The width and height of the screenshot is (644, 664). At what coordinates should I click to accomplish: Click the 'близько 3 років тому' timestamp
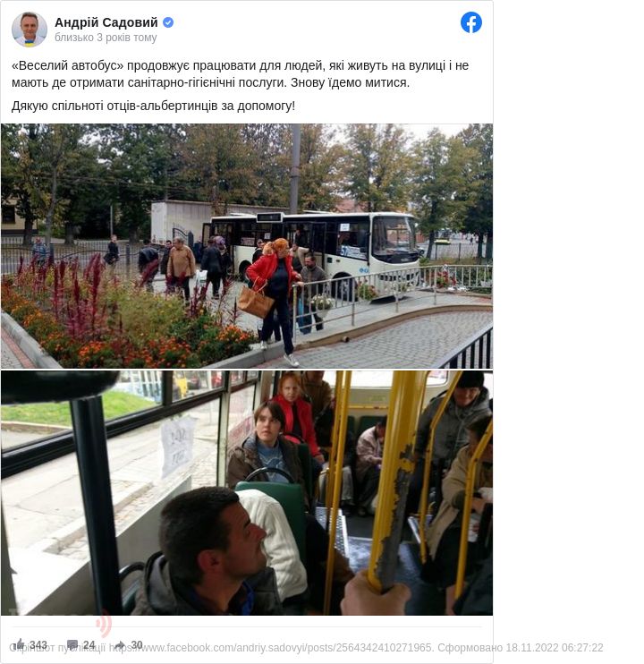(x=106, y=38)
